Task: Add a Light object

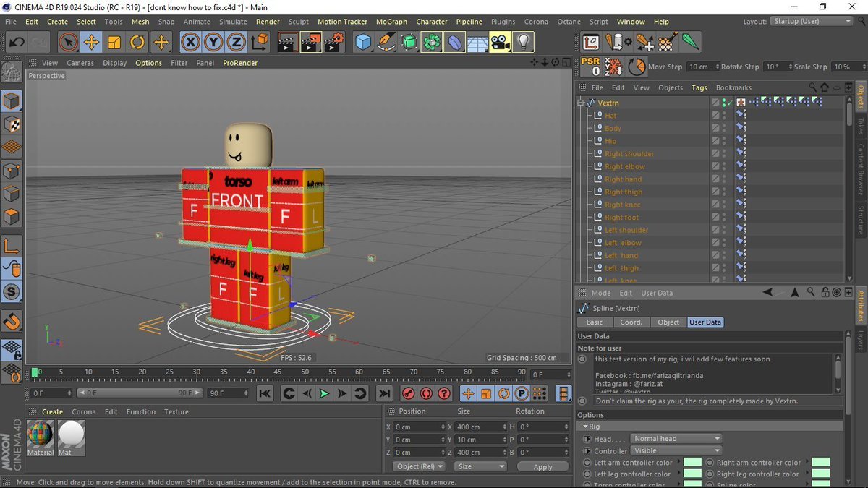Action: click(x=522, y=42)
